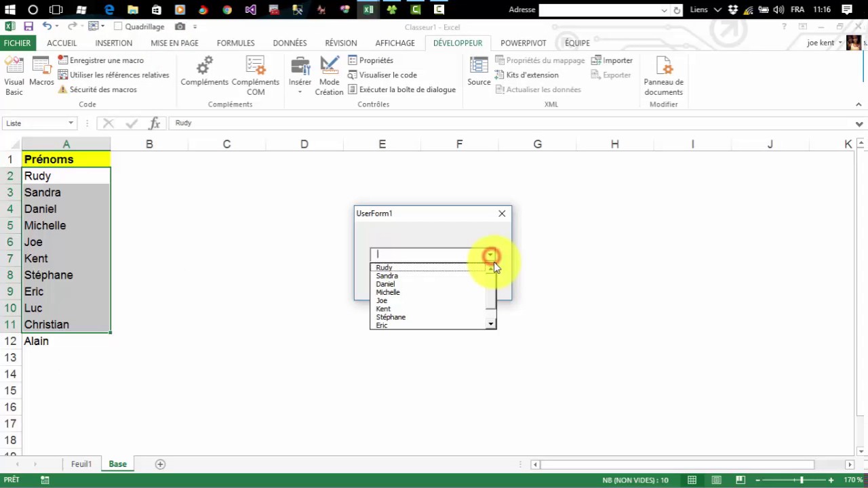Click the undo arrow
868x488 pixels.
(x=47, y=26)
